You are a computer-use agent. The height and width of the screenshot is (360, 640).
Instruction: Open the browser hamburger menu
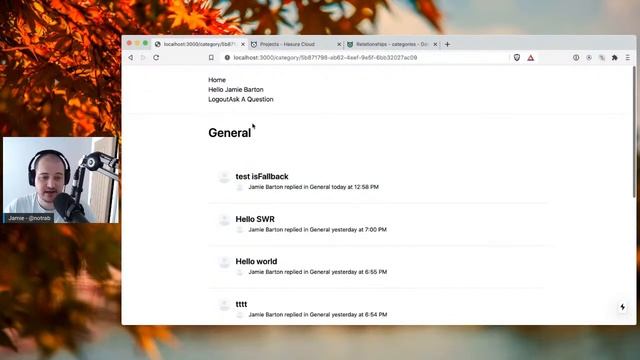tap(628, 58)
